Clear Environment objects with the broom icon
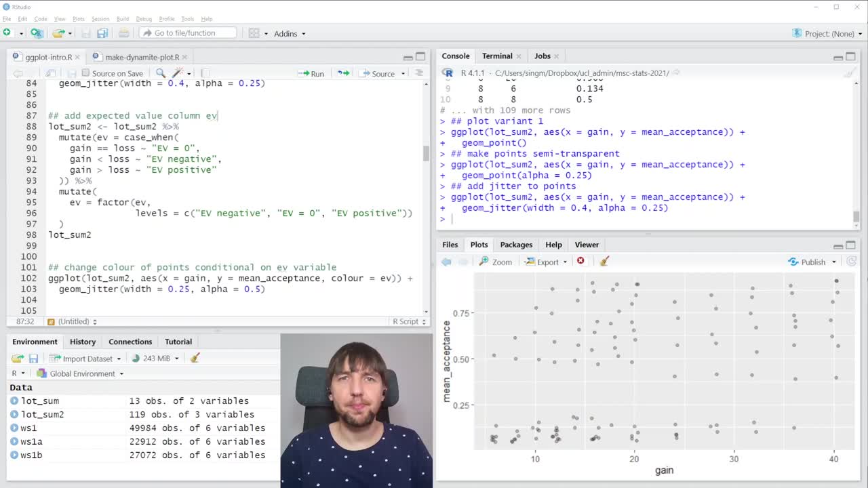 click(195, 358)
